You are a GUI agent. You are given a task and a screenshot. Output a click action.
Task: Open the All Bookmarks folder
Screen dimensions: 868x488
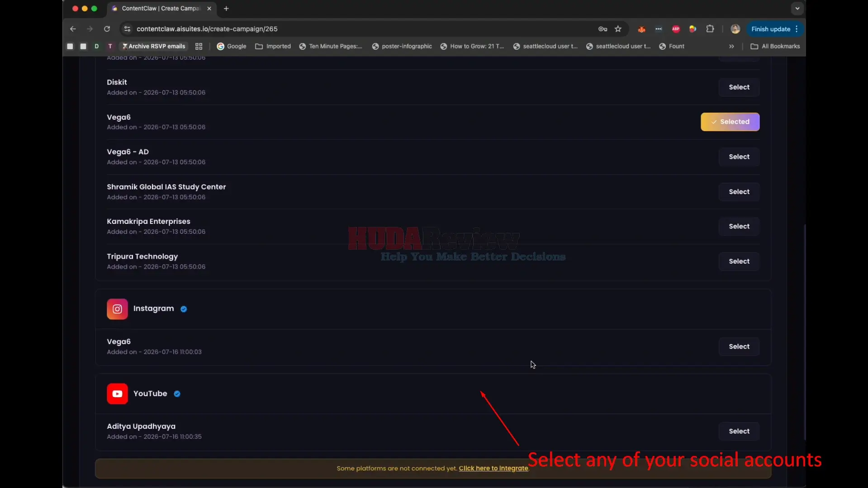[775, 46]
